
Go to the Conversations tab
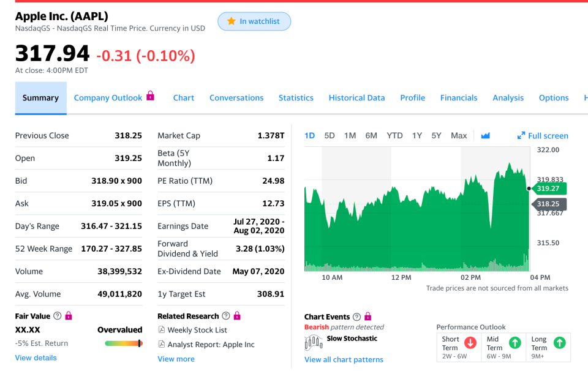pyautogui.click(x=236, y=98)
